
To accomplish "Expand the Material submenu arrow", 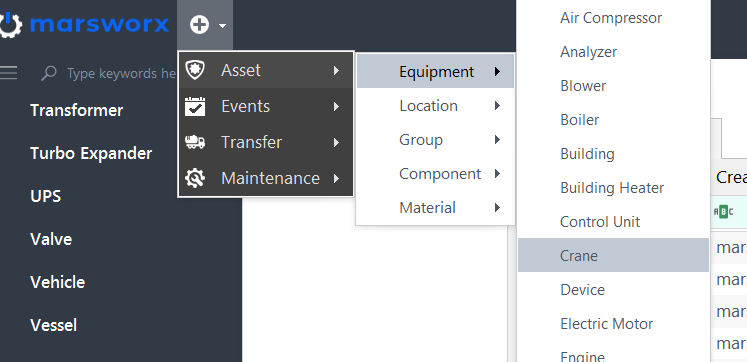I will coord(497,208).
